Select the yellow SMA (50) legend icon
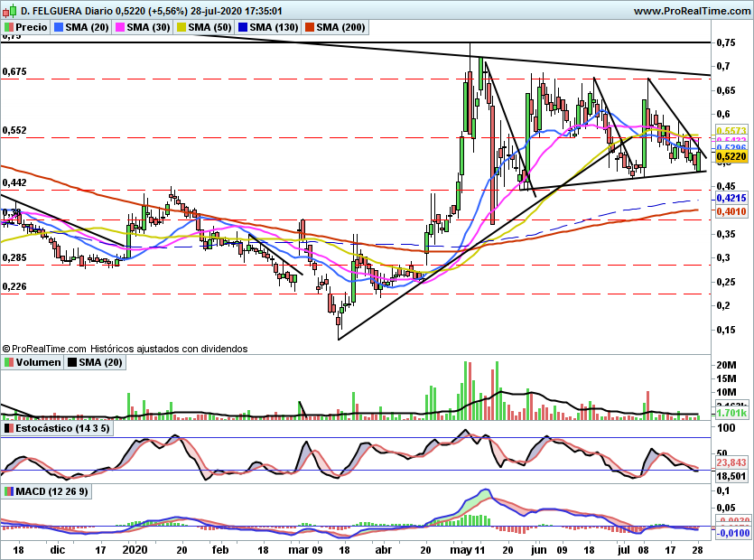This screenshot has width=754, height=560. click(182, 27)
